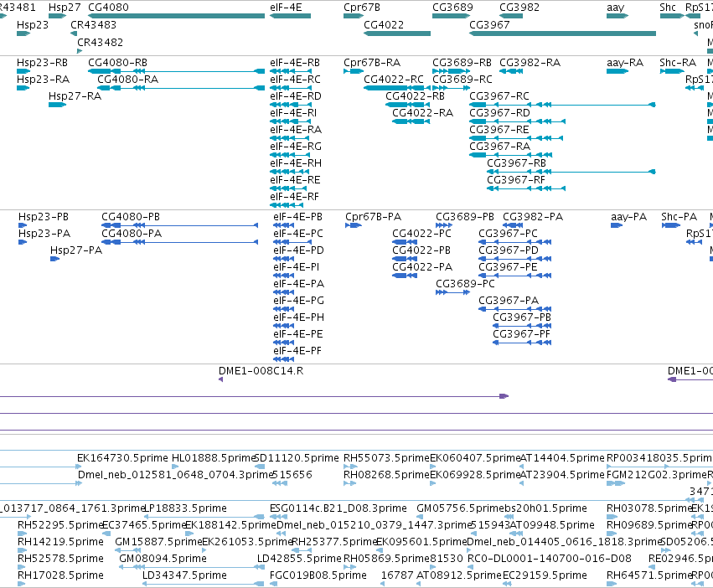The image size is (713, 588).
Task: Click EST FGC019B08.5prime label
Action: (x=318, y=575)
